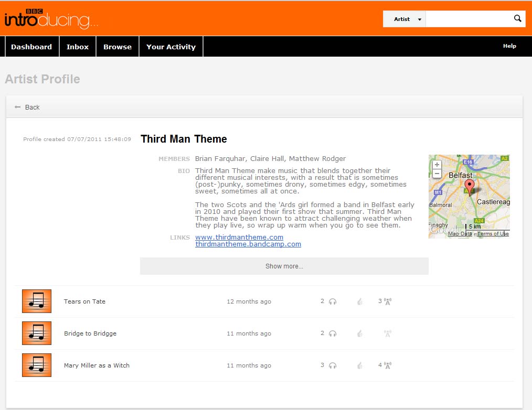Zoom in on the Belfast map
This screenshot has height=410, width=532.
pyautogui.click(x=437, y=165)
